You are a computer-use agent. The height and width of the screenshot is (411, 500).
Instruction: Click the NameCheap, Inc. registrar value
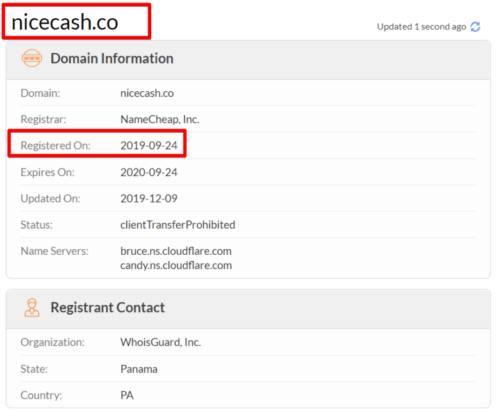[160, 119]
